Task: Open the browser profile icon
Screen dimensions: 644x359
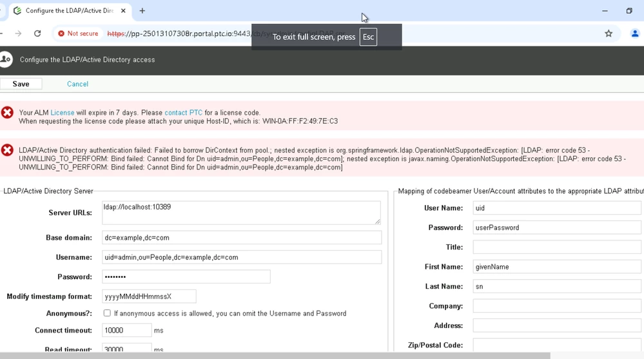Action: [x=634, y=34]
